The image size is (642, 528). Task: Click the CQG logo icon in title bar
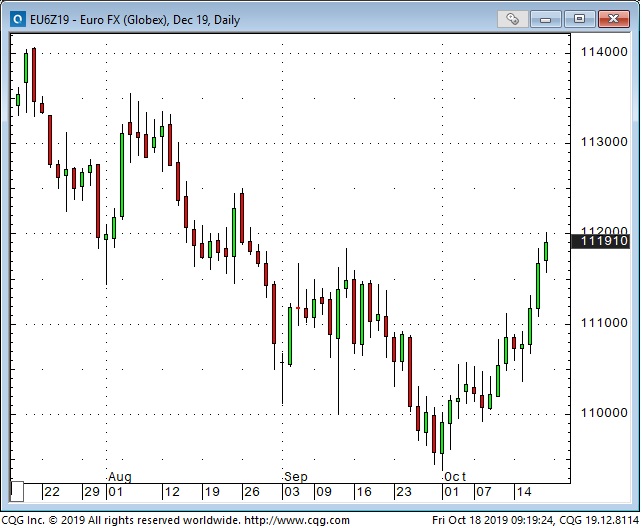18,19
